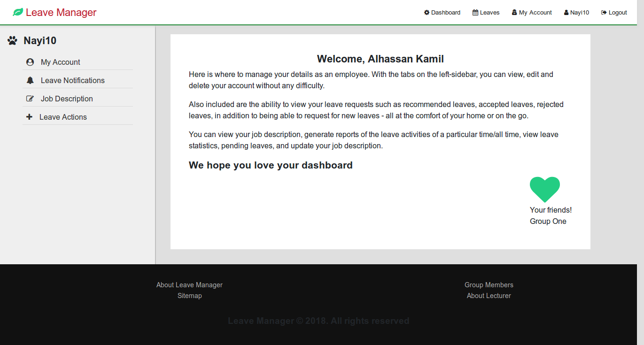Select the bell icon for Leave Notifications

point(30,80)
